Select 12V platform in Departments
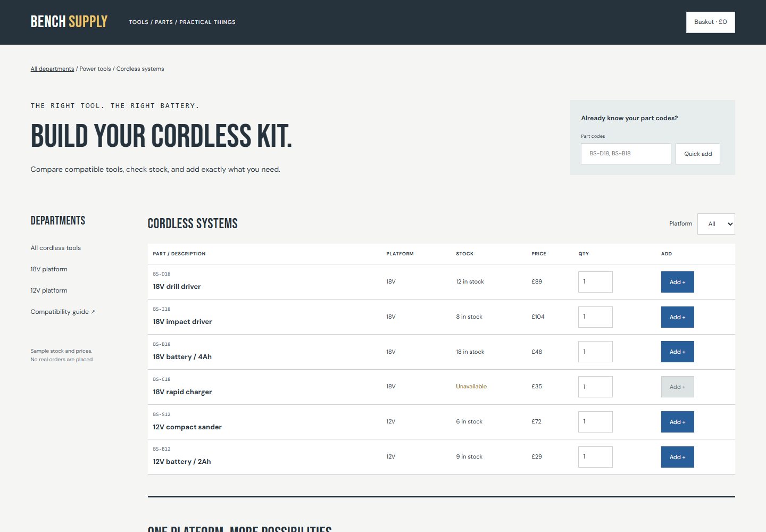 click(x=49, y=290)
